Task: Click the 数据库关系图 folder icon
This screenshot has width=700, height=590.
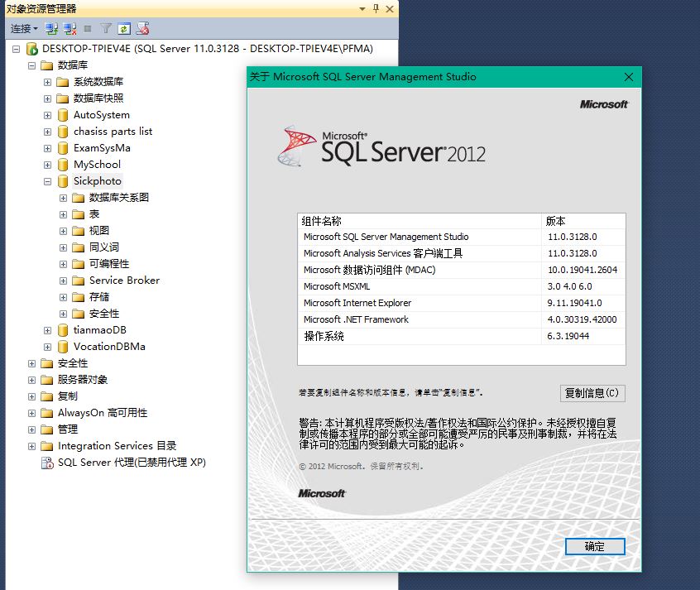Action: click(78, 198)
